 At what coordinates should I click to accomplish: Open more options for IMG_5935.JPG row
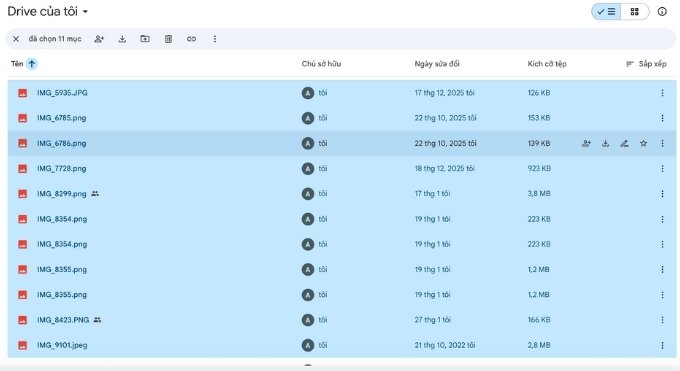(x=662, y=93)
